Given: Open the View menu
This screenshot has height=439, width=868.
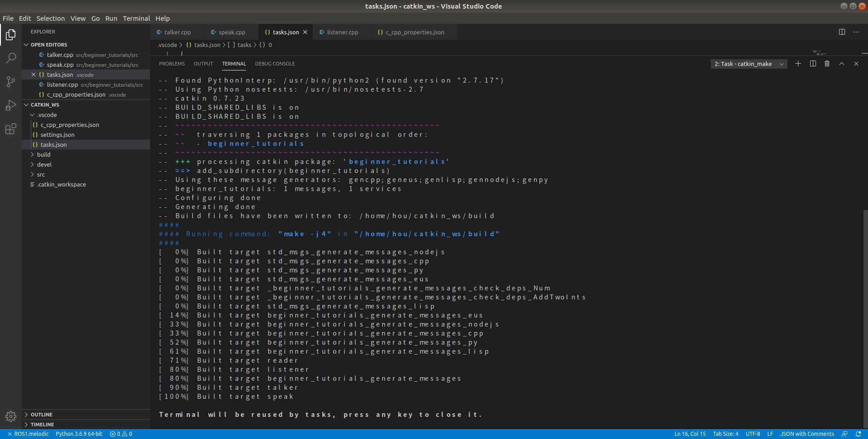Looking at the screenshot, I should click(x=78, y=19).
